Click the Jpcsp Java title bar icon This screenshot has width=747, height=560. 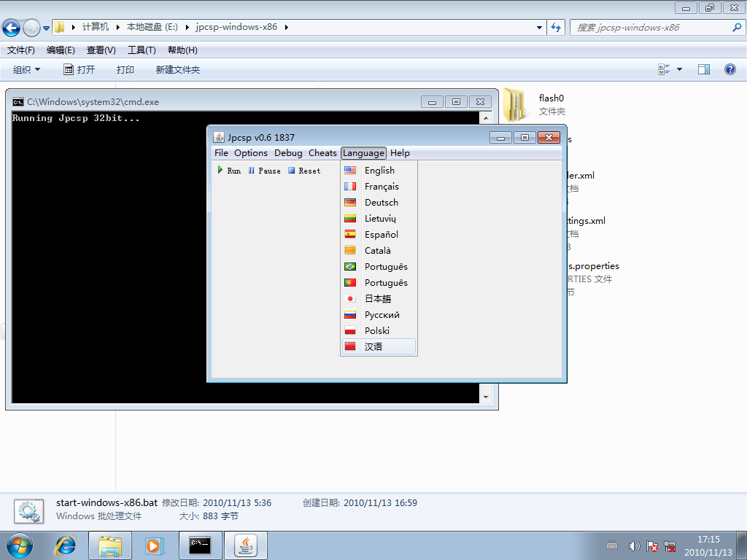point(219,138)
